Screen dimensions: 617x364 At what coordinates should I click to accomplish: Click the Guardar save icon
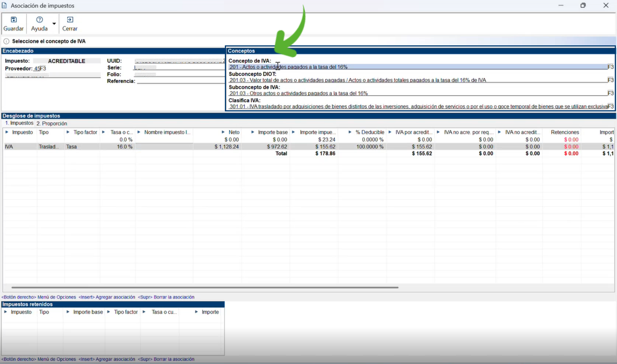[x=14, y=20]
